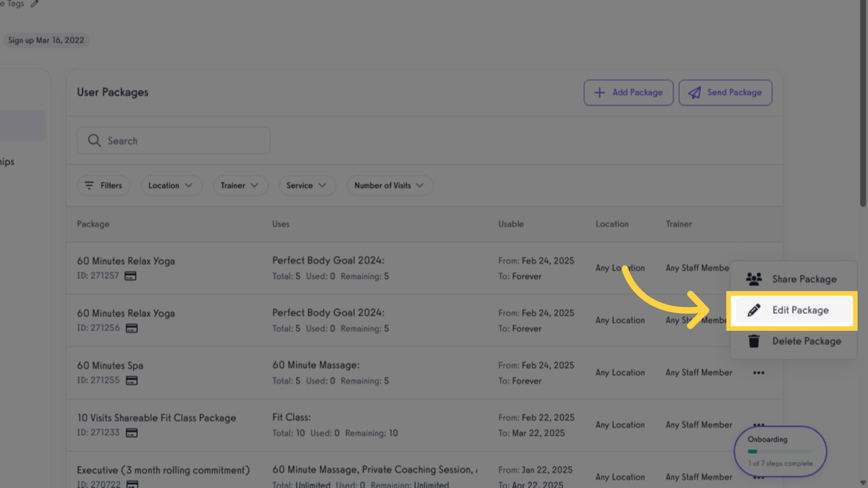Select Edit Package from context menu
Screen dimensions: 868x488
[x=800, y=310]
